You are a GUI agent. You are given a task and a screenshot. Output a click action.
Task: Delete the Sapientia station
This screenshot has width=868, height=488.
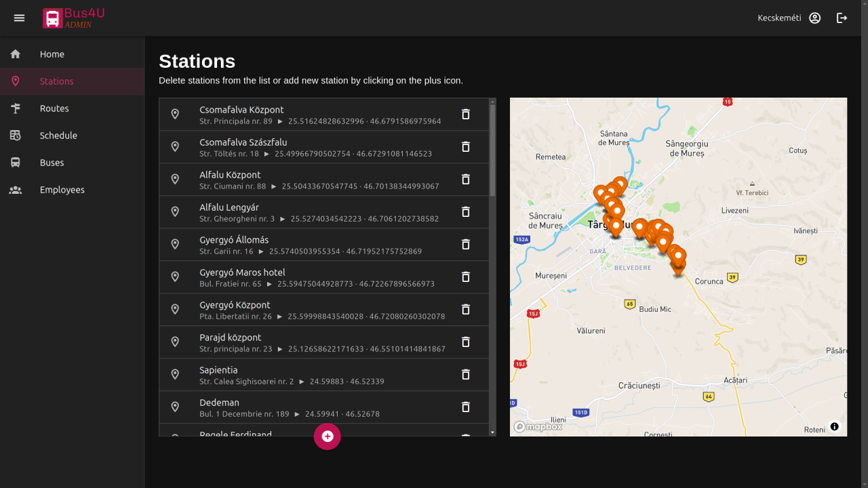click(x=465, y=375)
